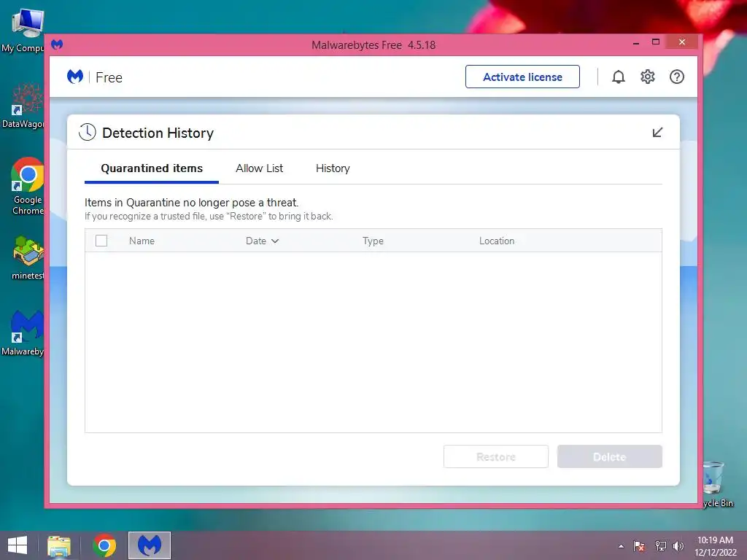Screen dimensions: 747x560
Task: Minimize the Malwarebytes window
Action: point(636,43)
